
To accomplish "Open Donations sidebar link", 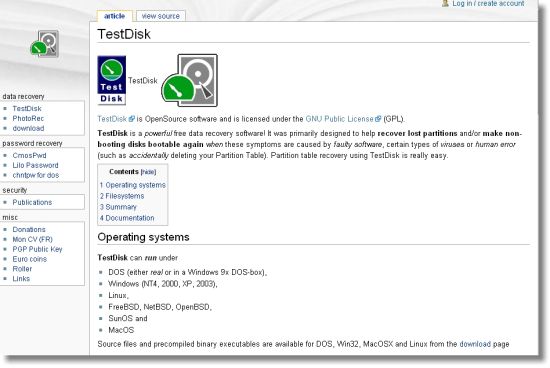I will point(29,229).
